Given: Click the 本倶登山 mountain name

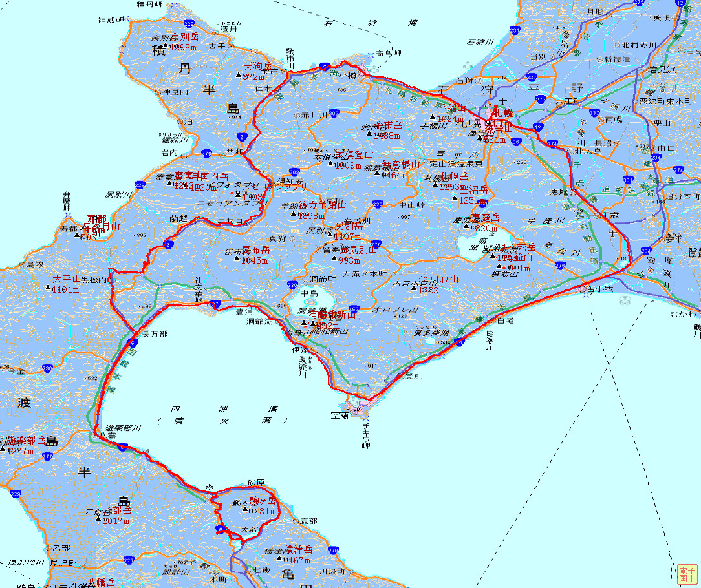Looking at the screenshot, I should coord(354,154).
